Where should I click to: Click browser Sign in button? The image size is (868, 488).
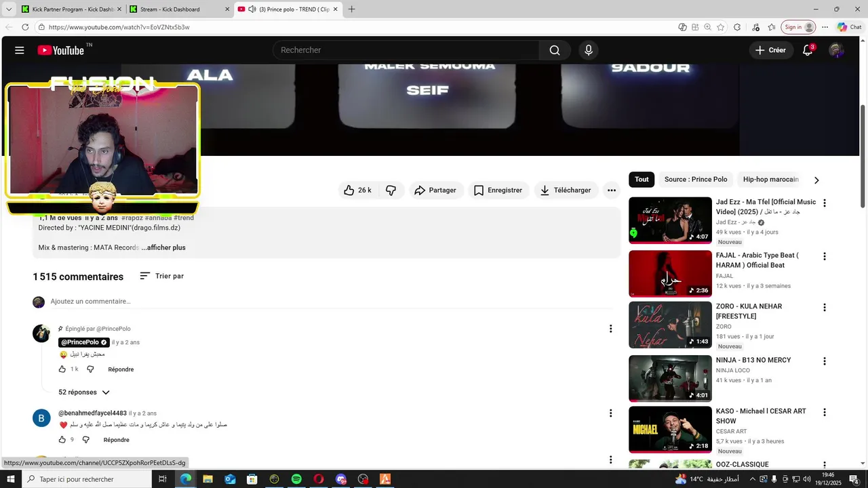click(798, 27)
